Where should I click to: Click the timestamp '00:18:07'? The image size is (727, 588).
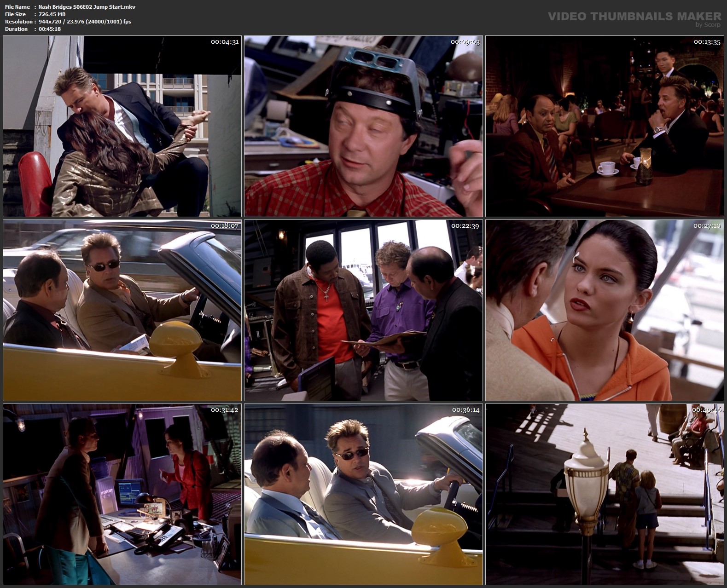pyautogui.click(x=225, y=226)
